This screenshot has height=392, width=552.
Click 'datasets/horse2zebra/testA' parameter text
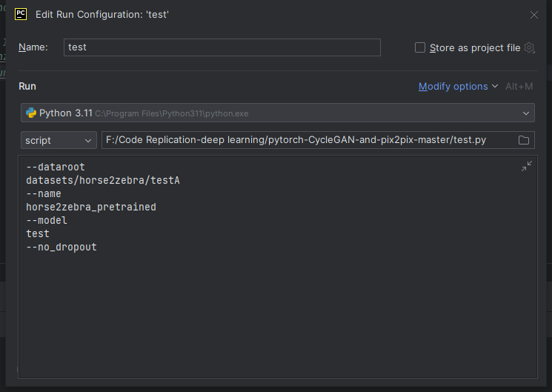click(103, 180)
